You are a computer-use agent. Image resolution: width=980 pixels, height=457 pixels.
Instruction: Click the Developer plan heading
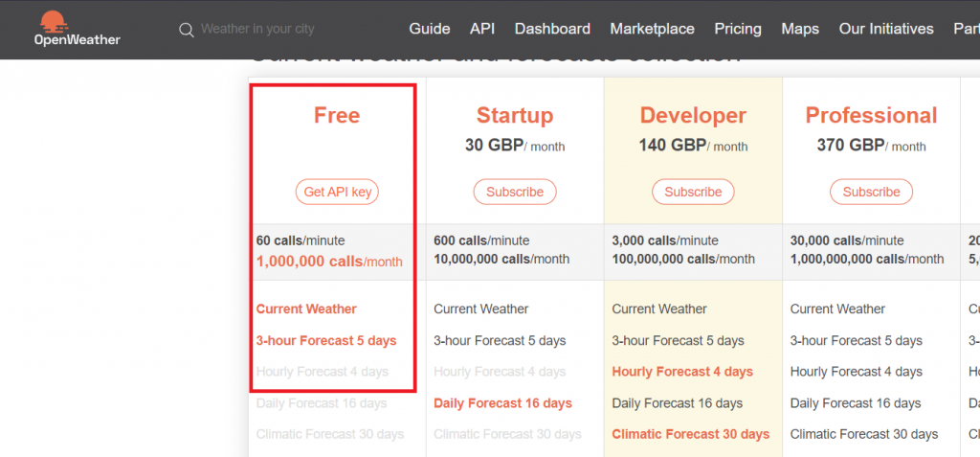point(693,115)
